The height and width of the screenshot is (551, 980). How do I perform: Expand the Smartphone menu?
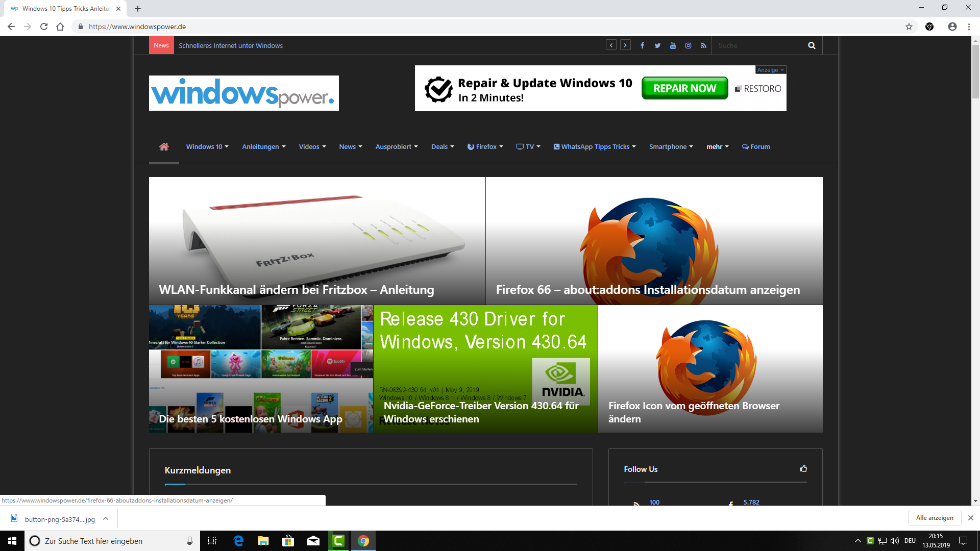pos(671,146)
